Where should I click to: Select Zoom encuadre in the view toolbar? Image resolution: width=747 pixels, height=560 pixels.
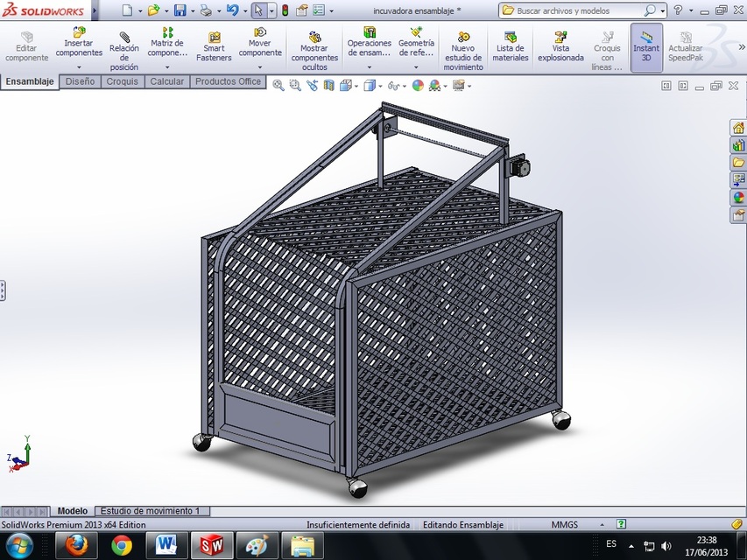pos(294,85)
